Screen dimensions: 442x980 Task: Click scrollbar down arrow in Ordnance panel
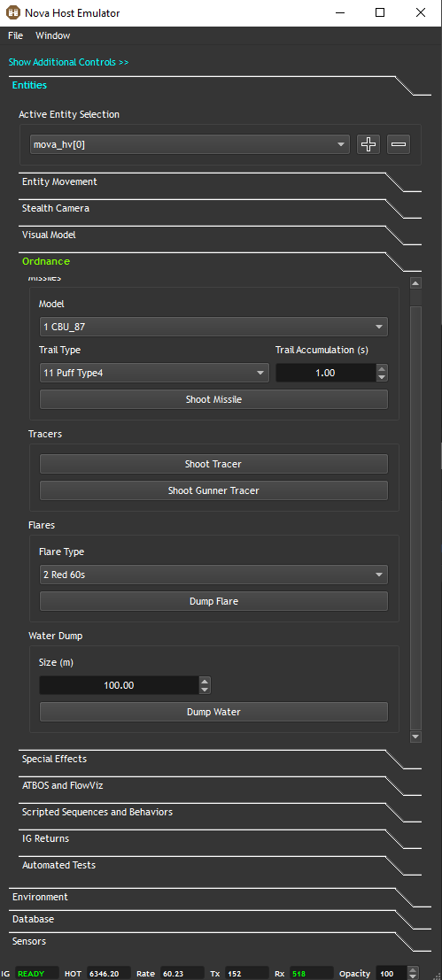click(x=415, y=737)
